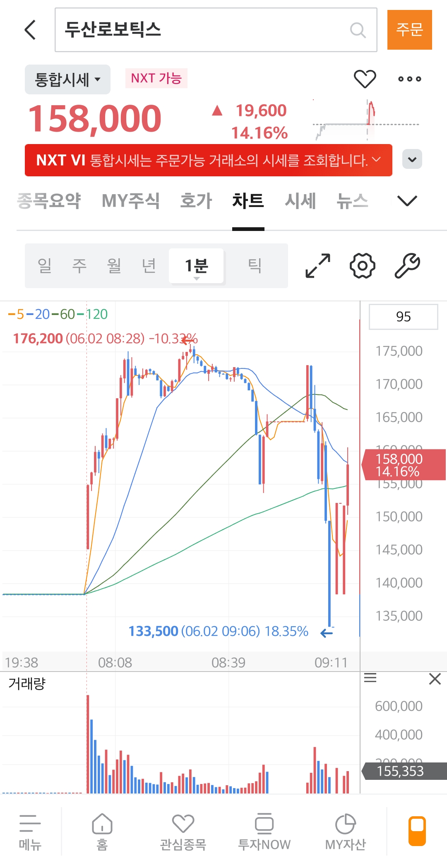Select the 틱 tick chart period
Screen dimensions: 447x868
(255, 265)
